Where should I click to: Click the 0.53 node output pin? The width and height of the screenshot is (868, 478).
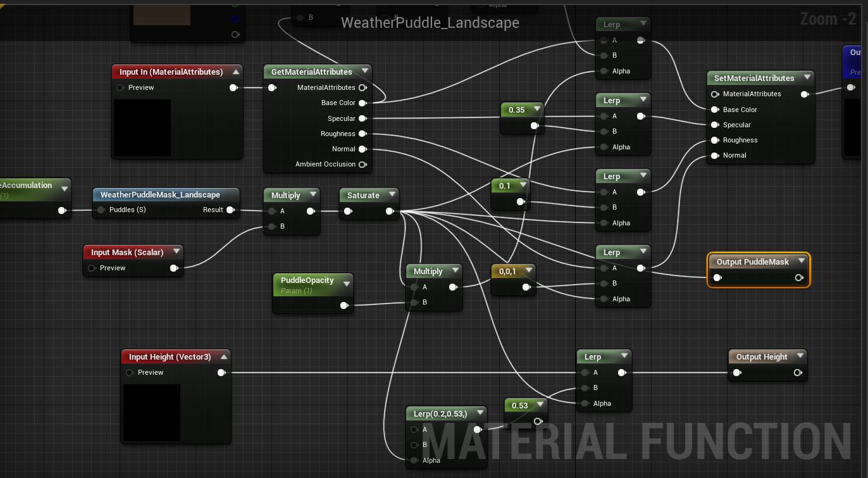point(538,421)
